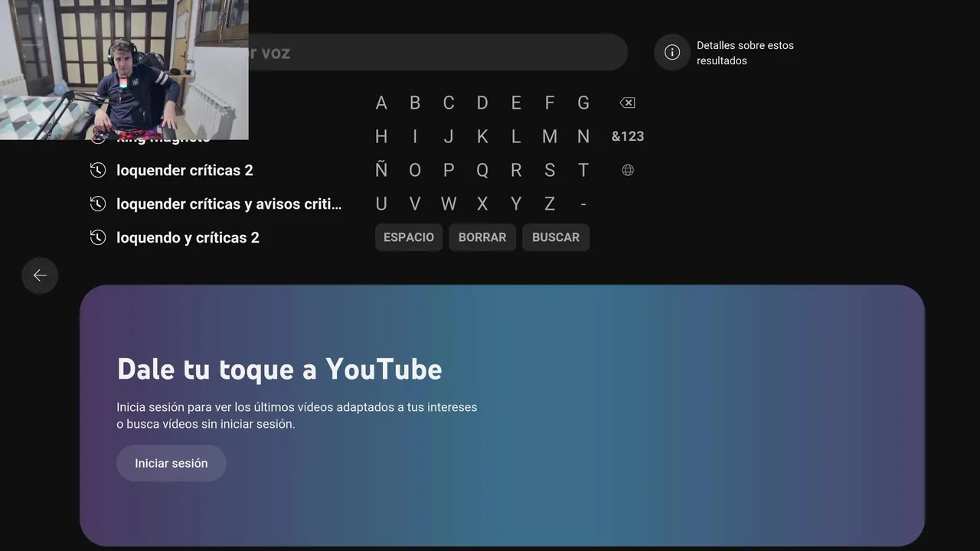Select letter A on the keyboard
The image size is (980, 551).
point(381,103)
